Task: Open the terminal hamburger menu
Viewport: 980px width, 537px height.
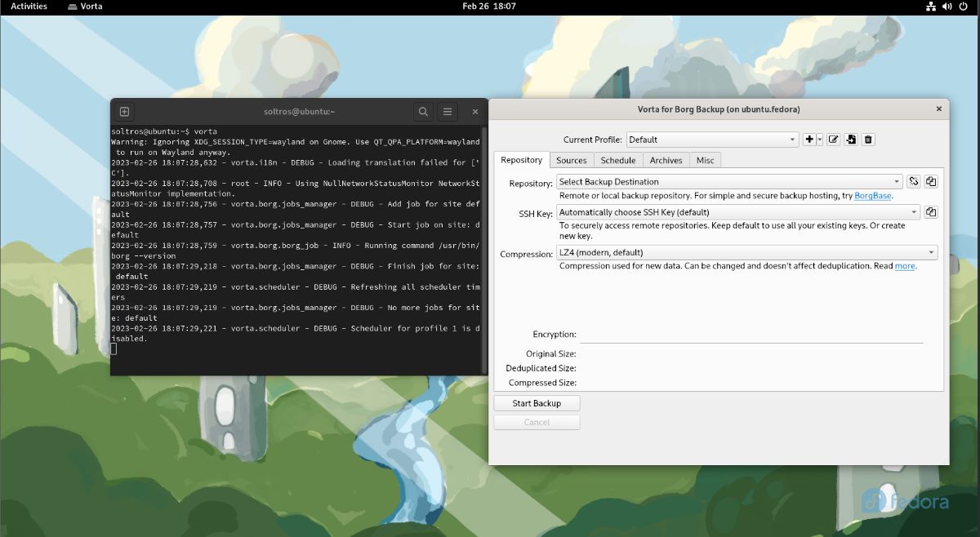Action: [448, 111]
